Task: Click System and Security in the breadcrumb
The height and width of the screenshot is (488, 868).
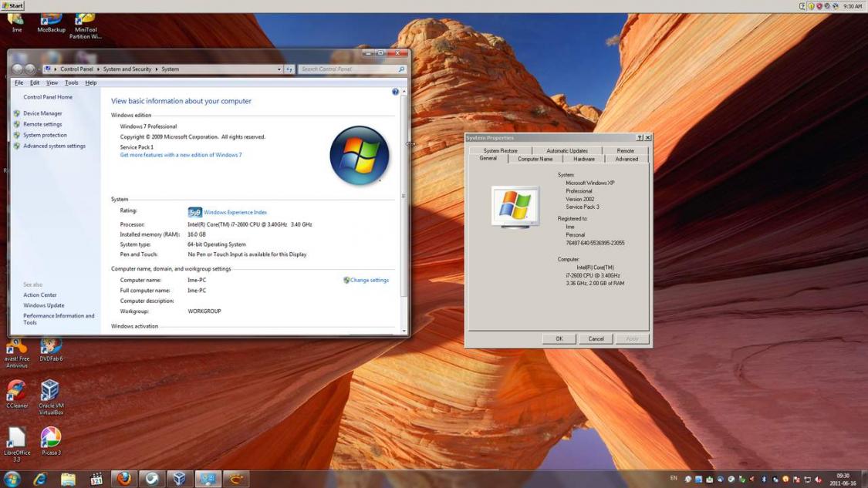Action: pos(127,69)
